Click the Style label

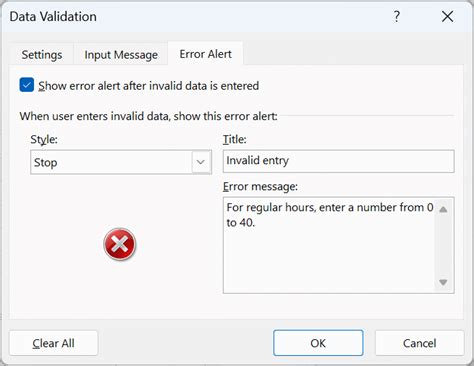(x=44, y=139)
